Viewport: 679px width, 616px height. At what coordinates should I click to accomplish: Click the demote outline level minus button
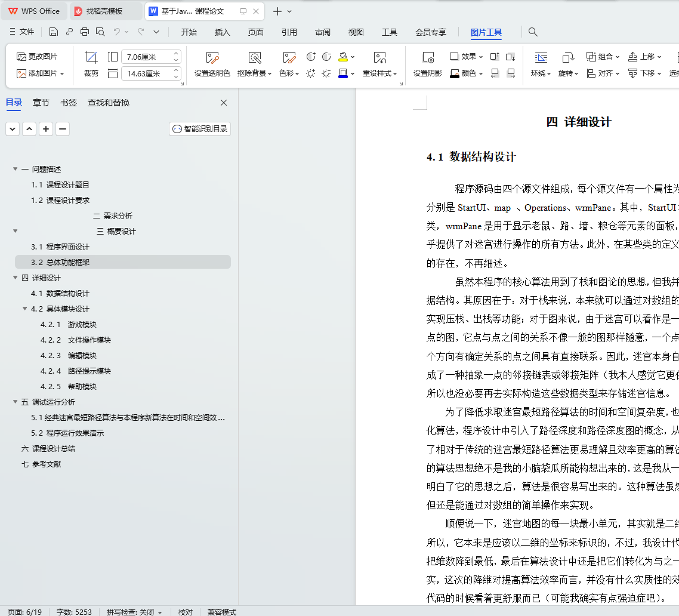63,129
